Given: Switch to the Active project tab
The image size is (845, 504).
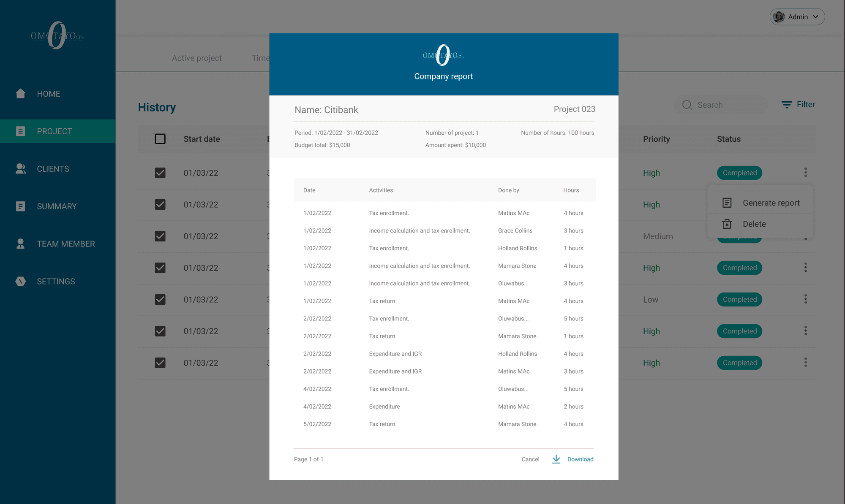Looking at the screenshot, I should [196, 58].
